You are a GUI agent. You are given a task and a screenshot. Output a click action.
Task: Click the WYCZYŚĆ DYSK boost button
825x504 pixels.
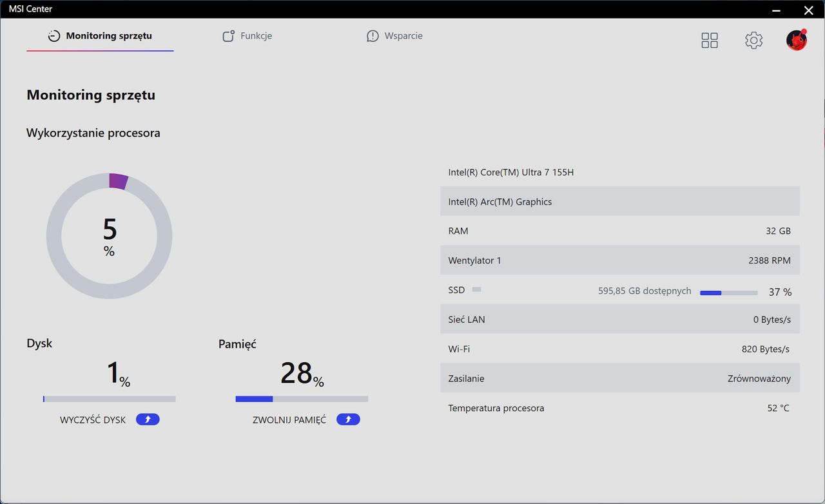point(148,420)
